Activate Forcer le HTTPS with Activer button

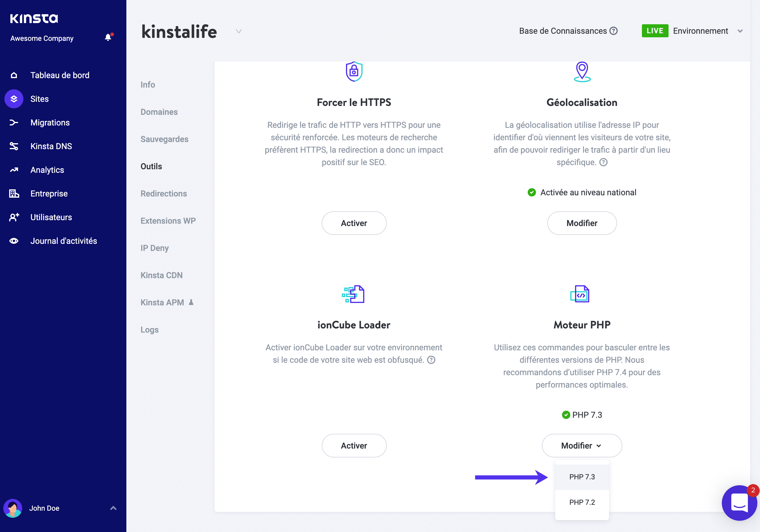354,223
